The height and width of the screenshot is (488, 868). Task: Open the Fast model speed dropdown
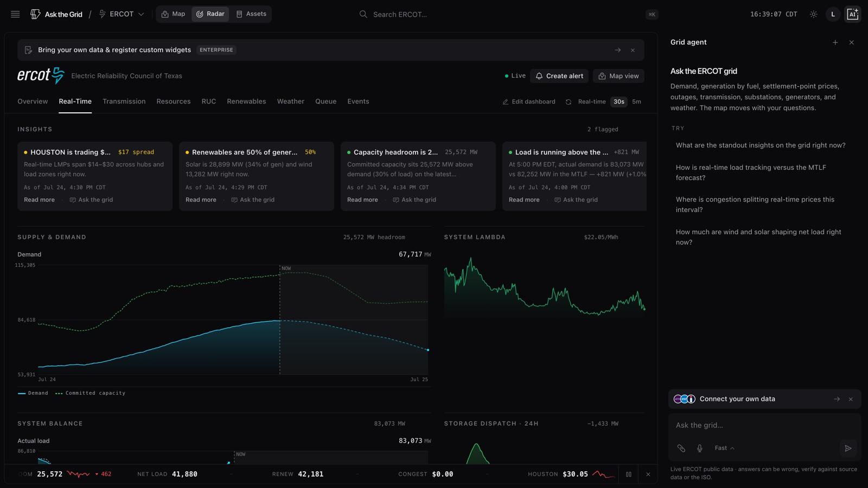click(724, 448)
